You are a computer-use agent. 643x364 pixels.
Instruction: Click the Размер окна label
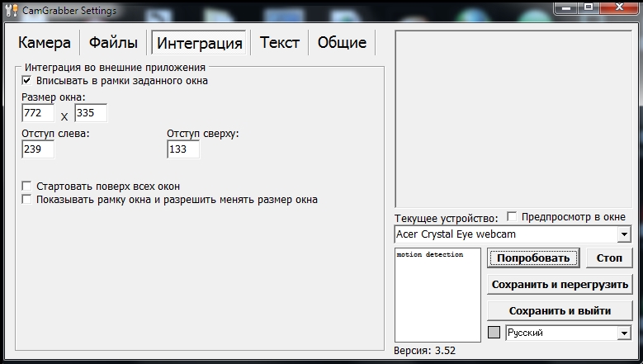pos(54,97)
